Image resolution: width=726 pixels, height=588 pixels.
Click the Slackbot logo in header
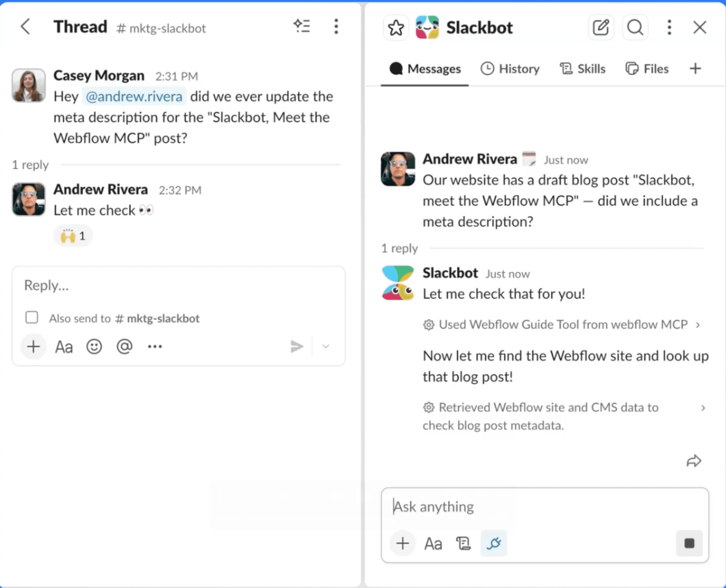(x=427, y=27)
